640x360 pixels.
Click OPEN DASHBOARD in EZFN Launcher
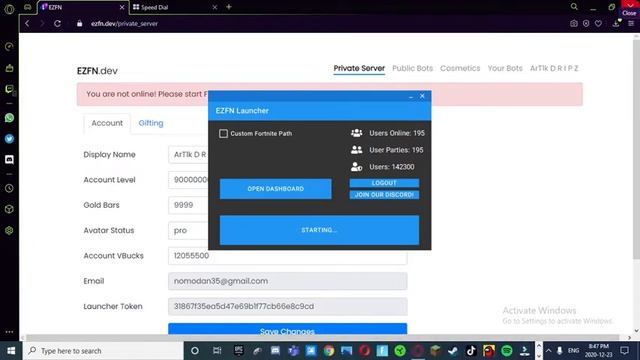point(276,189)
